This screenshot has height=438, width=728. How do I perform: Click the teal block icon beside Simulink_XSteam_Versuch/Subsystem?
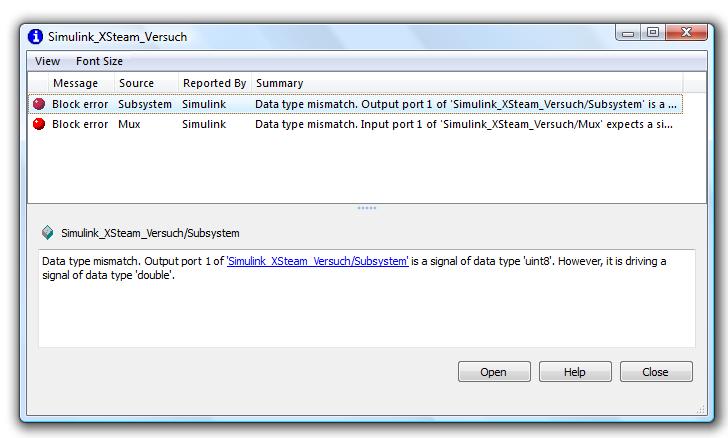[x=47, y=233]
